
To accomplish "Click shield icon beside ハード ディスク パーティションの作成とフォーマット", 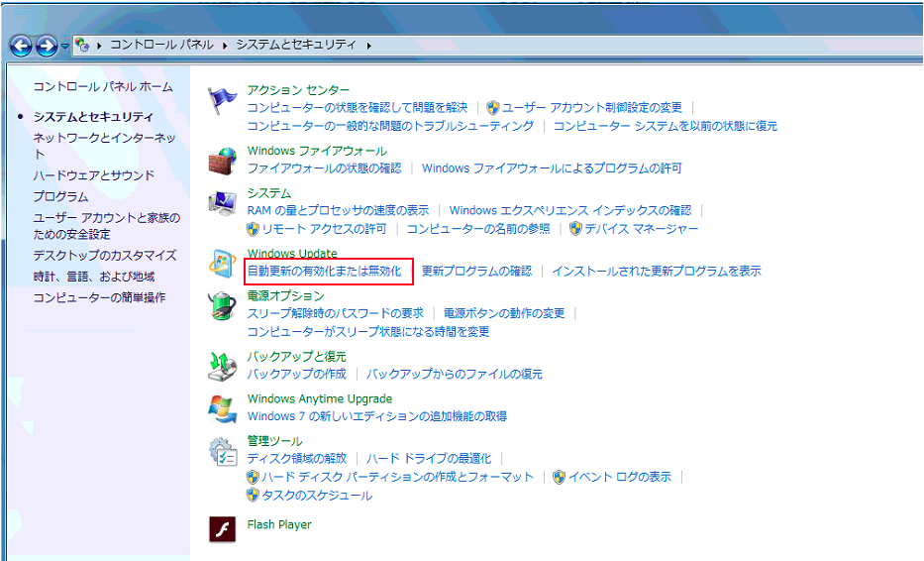I will (254, 477).
